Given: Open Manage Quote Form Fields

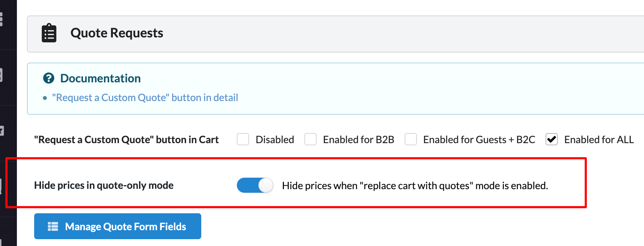Looking at the screenshot, I should 118,226.
